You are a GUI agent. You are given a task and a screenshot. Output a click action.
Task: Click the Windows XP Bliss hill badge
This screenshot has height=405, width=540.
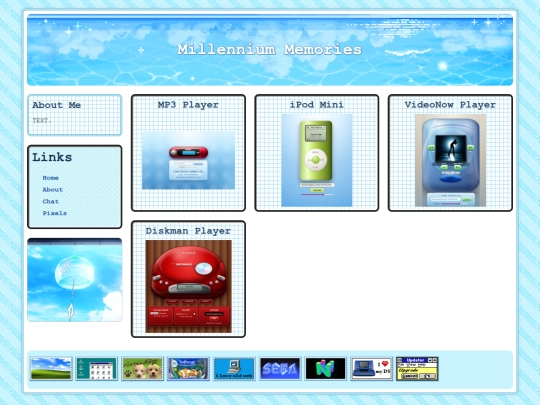tap(51, 368)
